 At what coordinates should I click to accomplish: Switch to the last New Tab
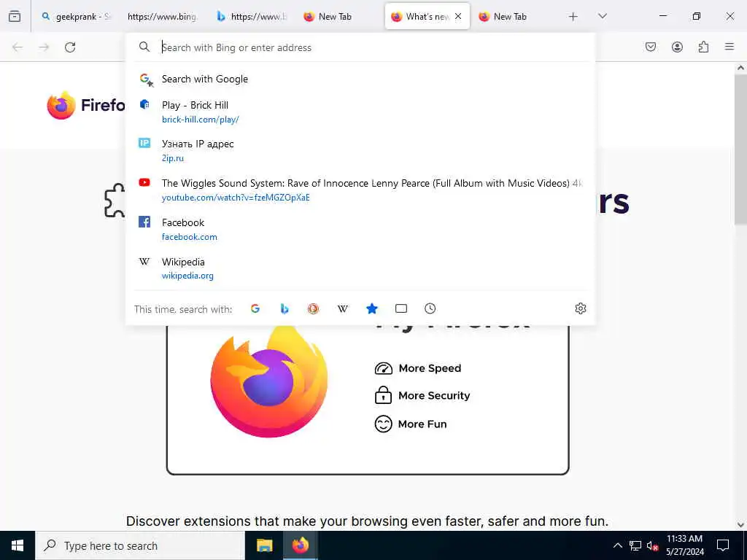click(514, 17)
